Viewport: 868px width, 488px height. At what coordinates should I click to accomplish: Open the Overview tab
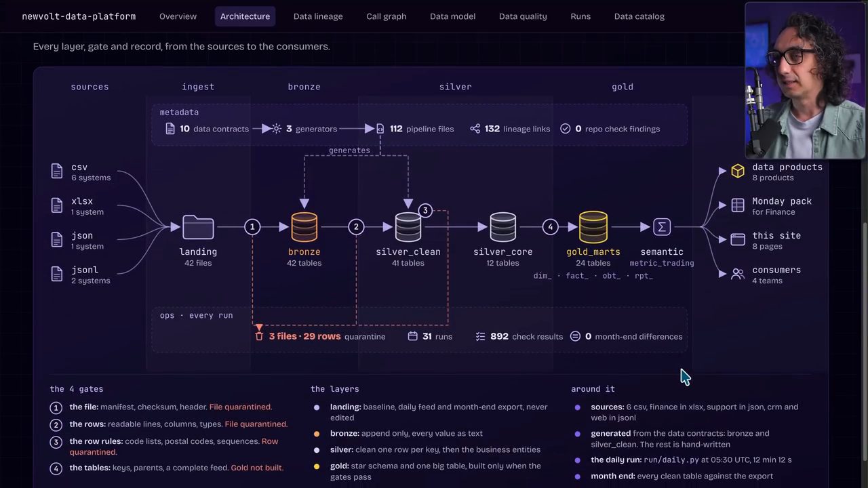point(178,16)
